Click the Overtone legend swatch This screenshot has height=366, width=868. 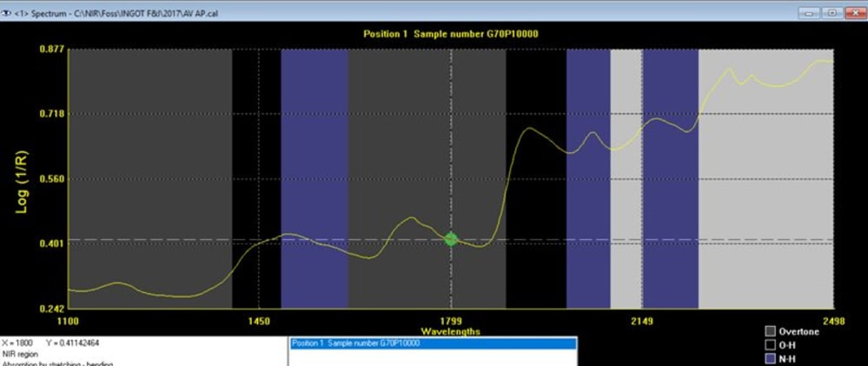click(770, 332)
